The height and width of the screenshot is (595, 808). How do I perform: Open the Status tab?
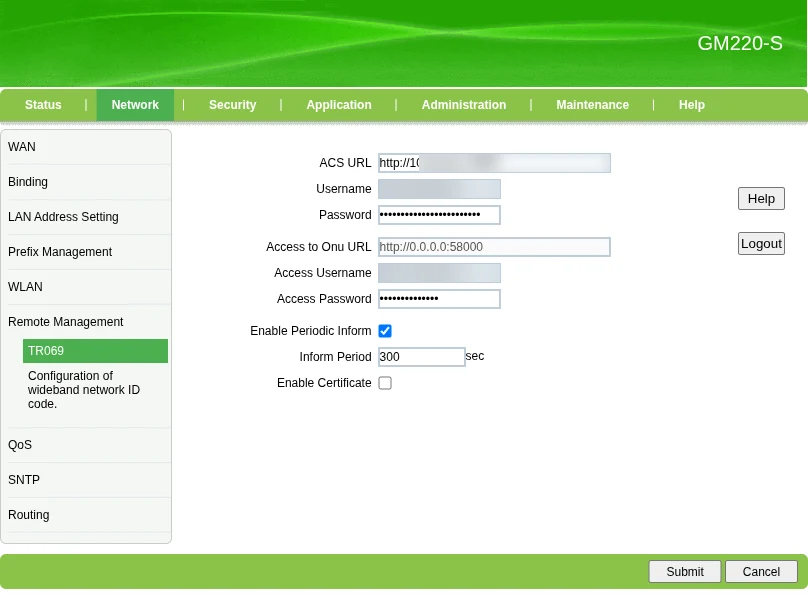[43, 105]
